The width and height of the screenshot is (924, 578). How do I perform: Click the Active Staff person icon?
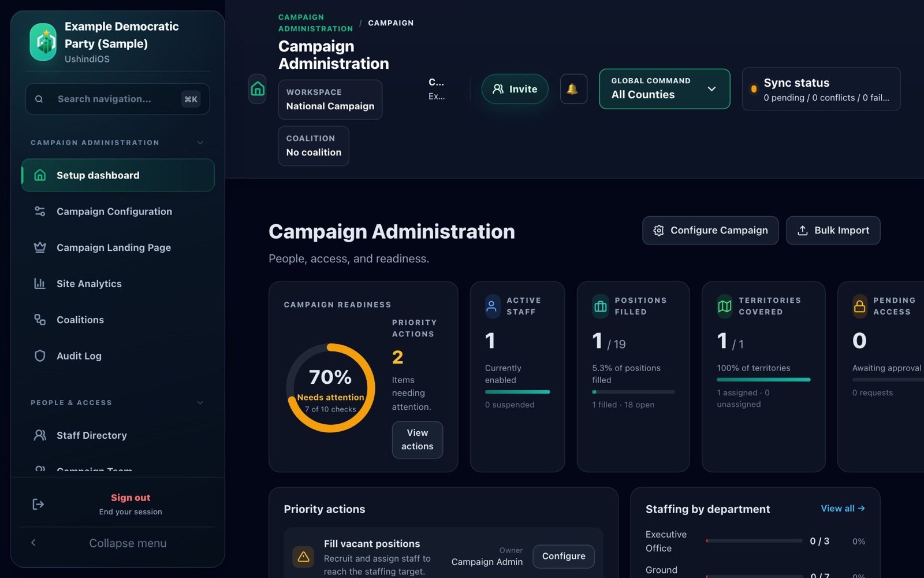point(491,306)
